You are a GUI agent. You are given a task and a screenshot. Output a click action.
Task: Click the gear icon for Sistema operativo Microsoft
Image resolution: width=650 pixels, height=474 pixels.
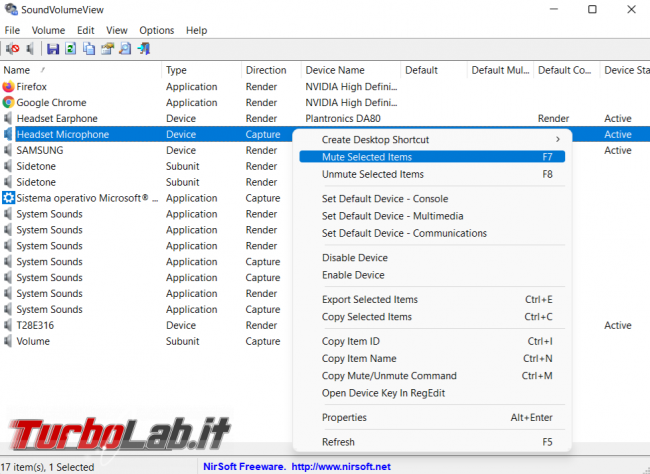tap(8, 198)
